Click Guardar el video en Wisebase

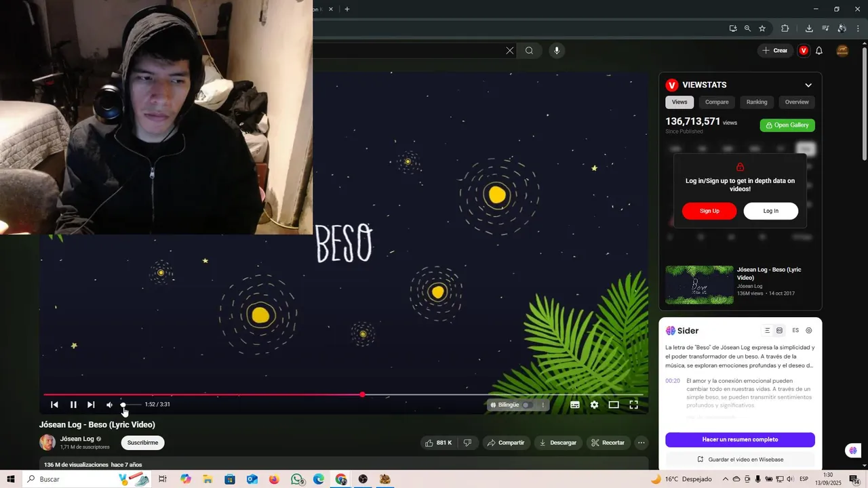(x=740, y=460)
